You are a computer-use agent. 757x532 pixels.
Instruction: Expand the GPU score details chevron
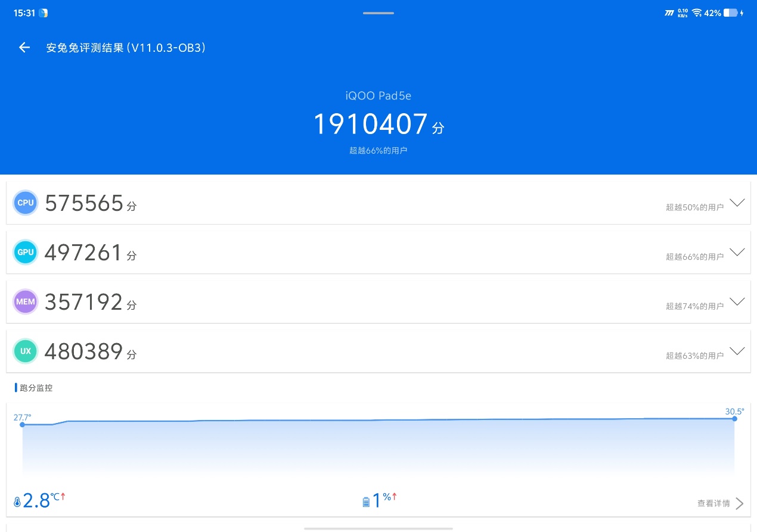[737, 252]
